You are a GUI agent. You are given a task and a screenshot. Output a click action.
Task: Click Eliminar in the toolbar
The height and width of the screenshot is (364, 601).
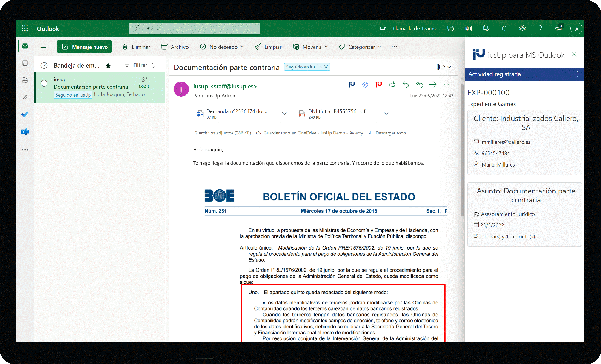(x=136, y=47)
